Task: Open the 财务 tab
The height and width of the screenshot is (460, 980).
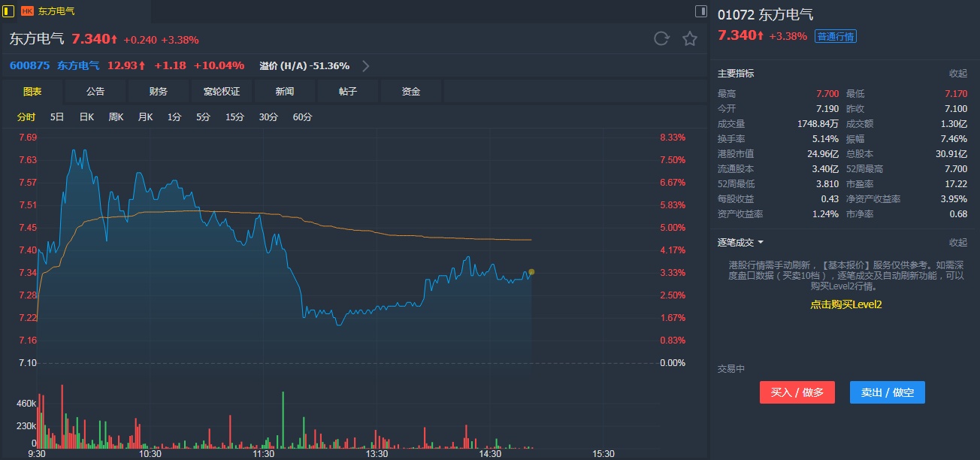Action: (x=159, y=92)
